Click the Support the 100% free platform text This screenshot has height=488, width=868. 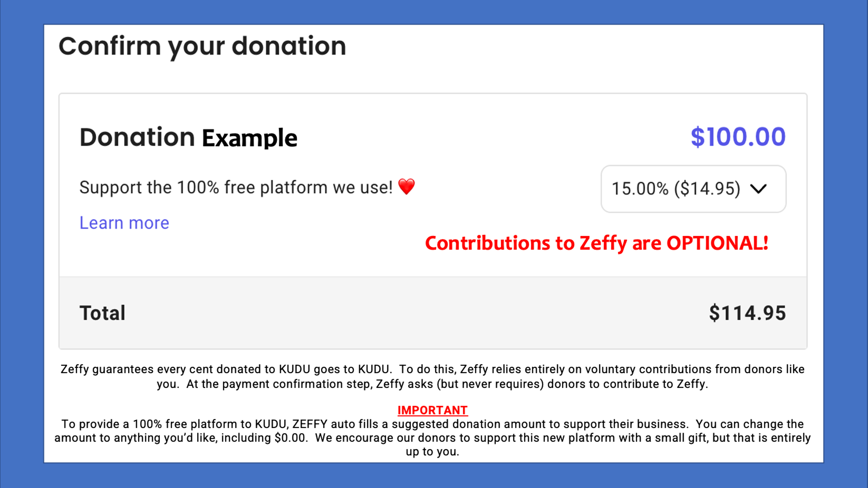coord(236,187)
